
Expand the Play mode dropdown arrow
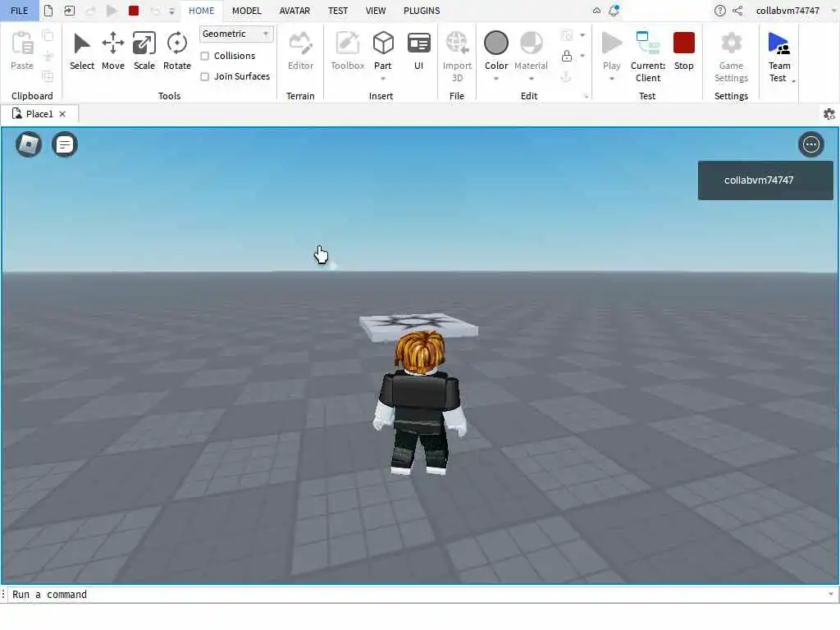point(612,79)
